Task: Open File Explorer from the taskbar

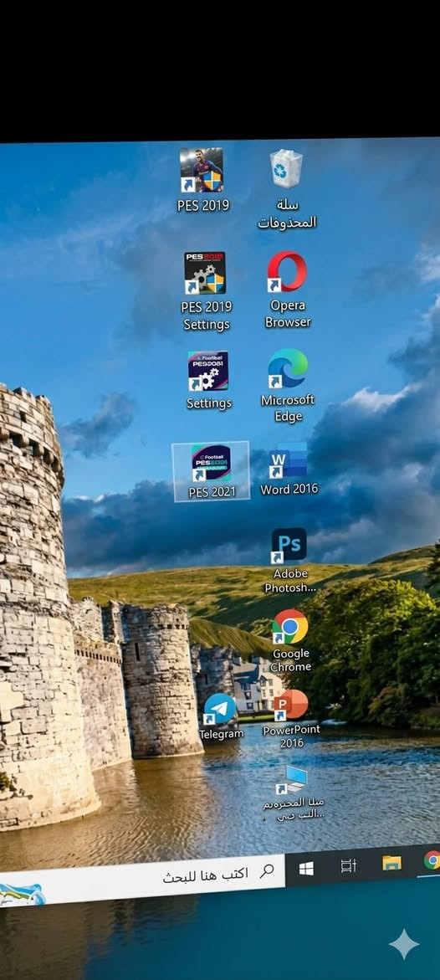Action: (391, 863)
